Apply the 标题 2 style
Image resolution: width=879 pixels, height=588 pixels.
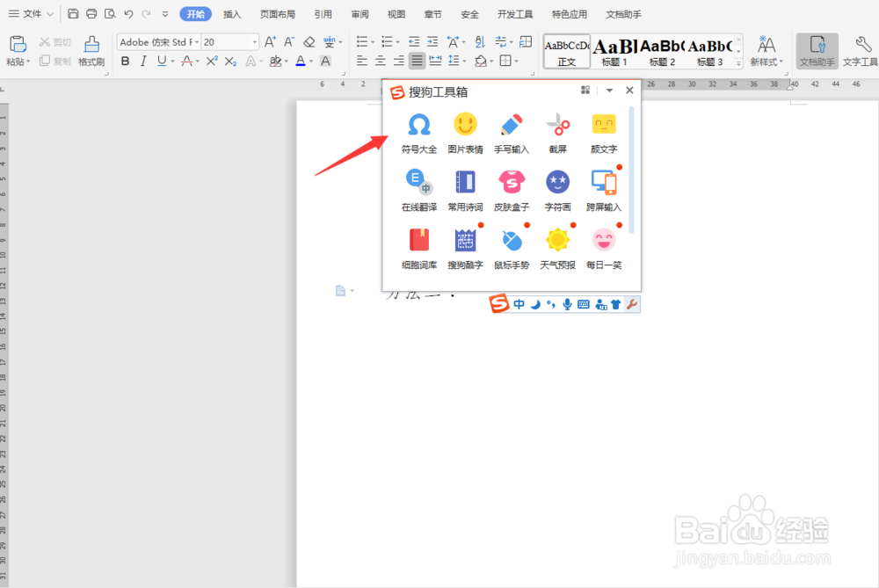pos(662,52)
